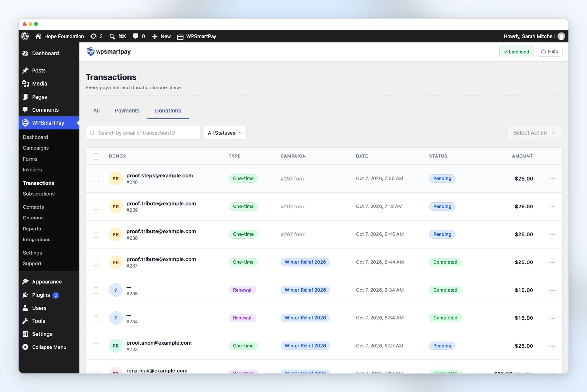Open Invoices in WPSmartPay submenu
Viewport: 587px width, 392px height.
32,170
